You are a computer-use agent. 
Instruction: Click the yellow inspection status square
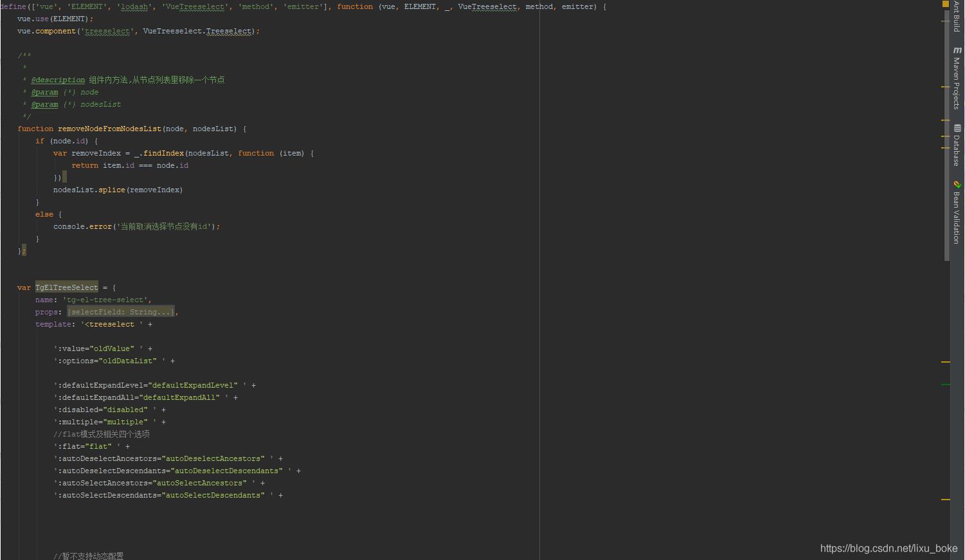point(945,4)
